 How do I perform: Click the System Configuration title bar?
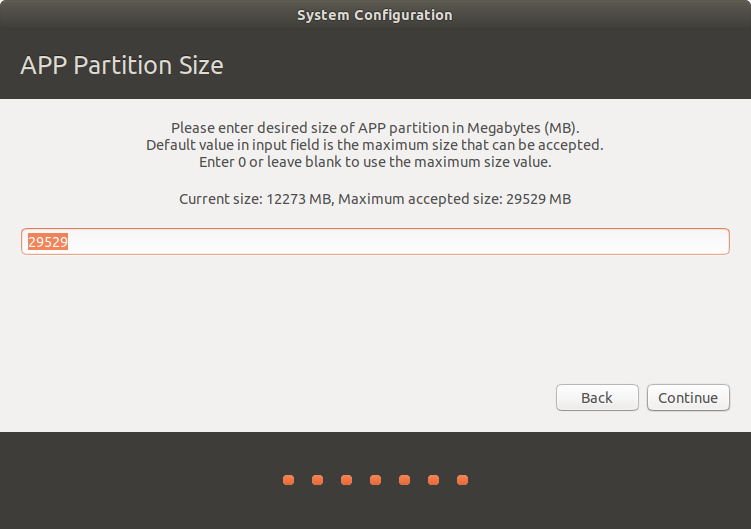click(375, 15)
